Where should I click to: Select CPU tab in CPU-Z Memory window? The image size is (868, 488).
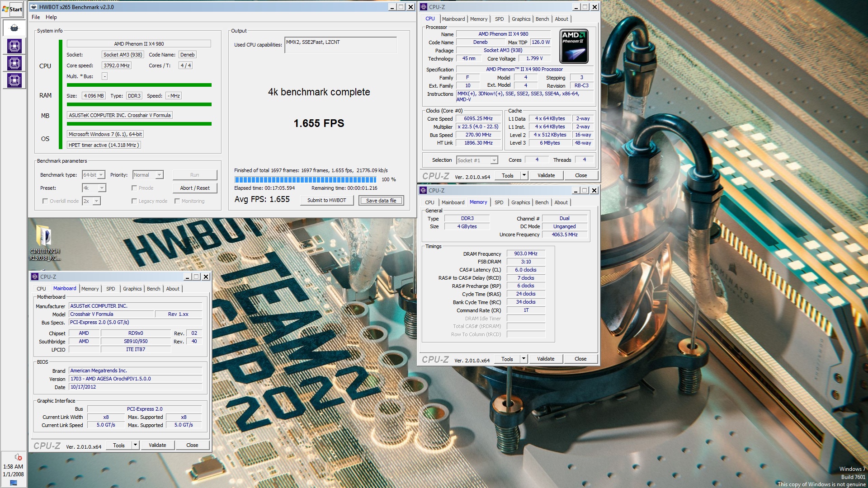[429, 202]
